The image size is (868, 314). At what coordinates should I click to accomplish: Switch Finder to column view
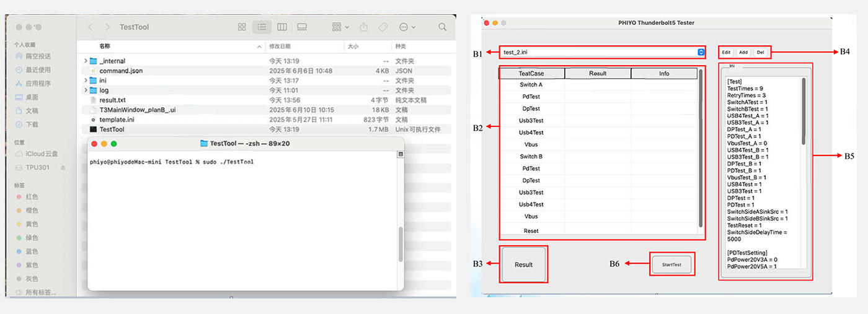tap(282, 27)
